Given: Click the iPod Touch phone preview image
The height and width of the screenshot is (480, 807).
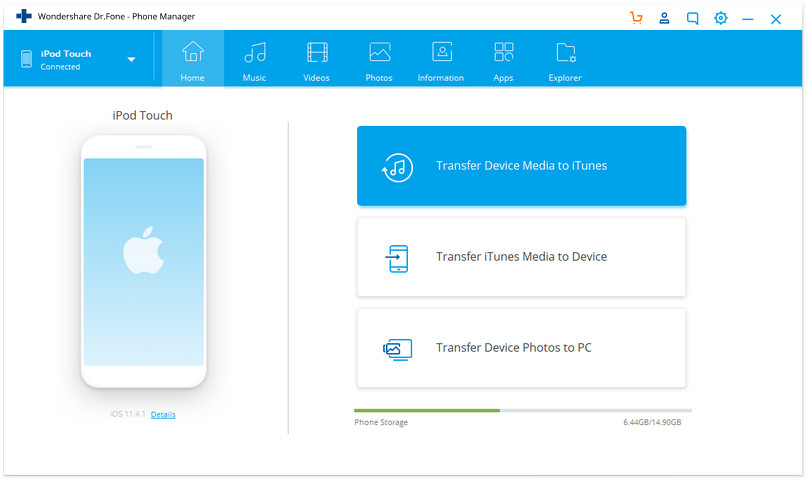Looking at the screenshot, I should pos(144,261).
